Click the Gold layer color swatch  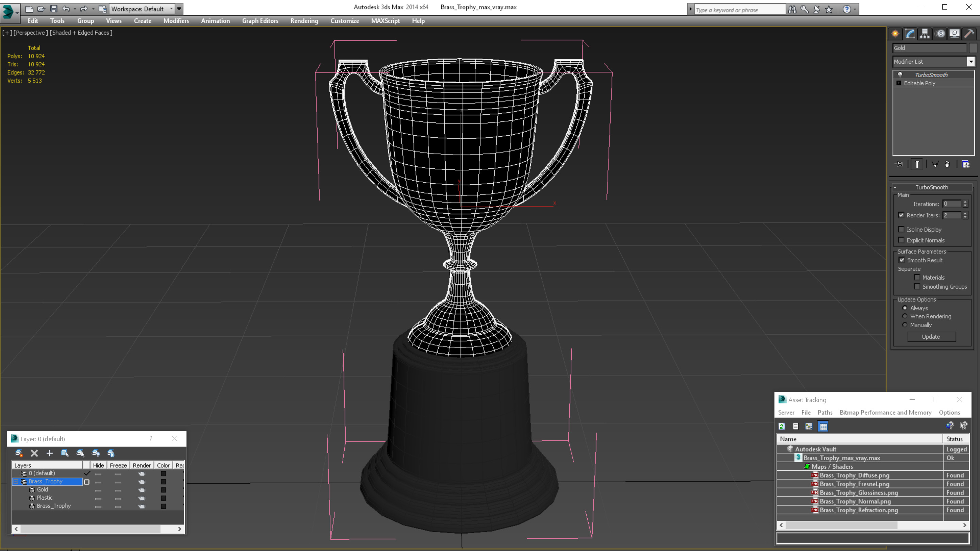163,490
